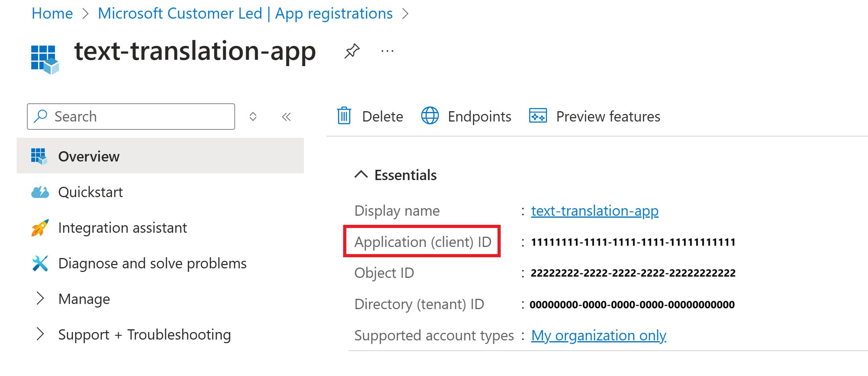Click the Overview grid icon in sidebar
This screenshot has width=868, height=376.
coord(39,156)
